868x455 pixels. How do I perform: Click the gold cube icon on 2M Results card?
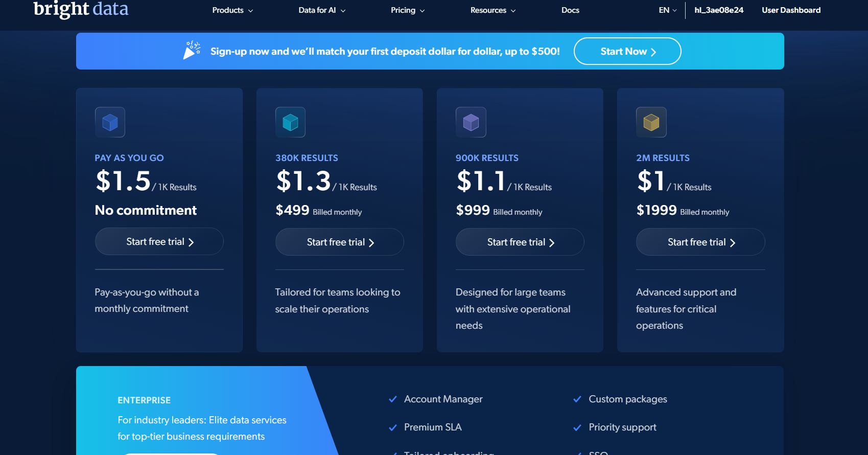coord(651,122)
